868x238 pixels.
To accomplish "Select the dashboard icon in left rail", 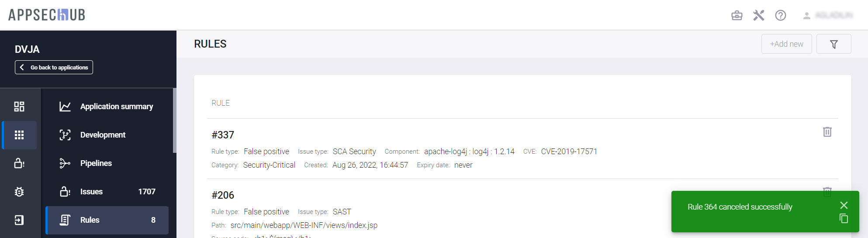I will tap(19, 107).
